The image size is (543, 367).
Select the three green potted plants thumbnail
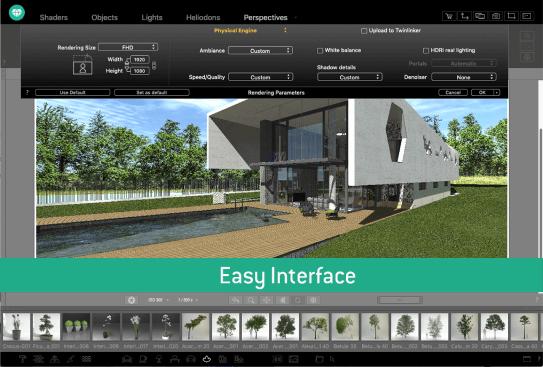coord(76,326)
